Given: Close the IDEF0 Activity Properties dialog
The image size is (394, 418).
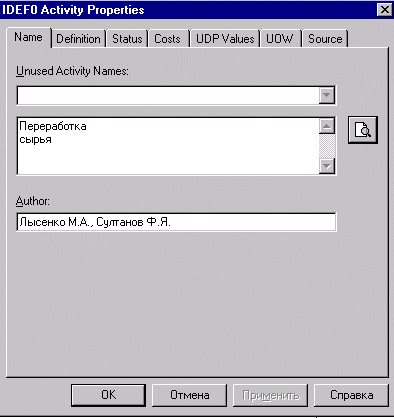Looking at the screenshot, I should pos(384,10).
